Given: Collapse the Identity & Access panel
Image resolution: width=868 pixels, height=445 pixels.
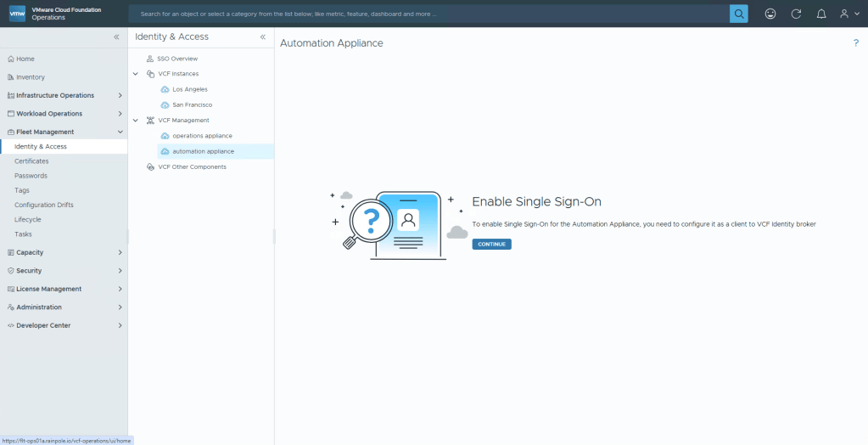Looking at the screenshot, I should tap(262, 37).
